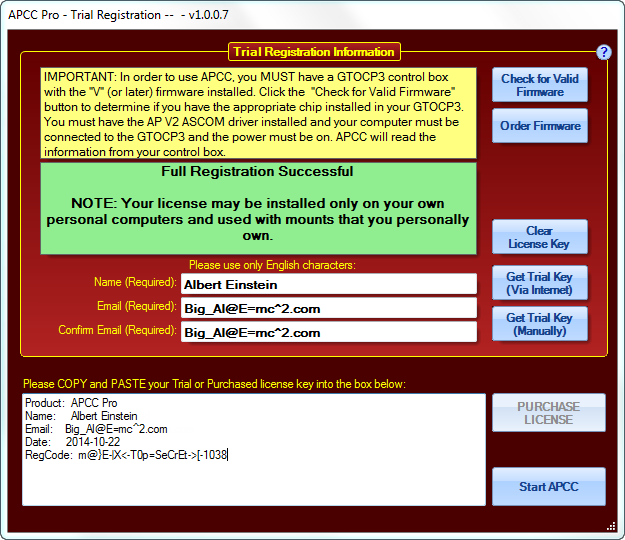Click the blue help question mark icon
The width and height of the screenshot is (625, 540).
pyautogui.click(x=603, y=52)
